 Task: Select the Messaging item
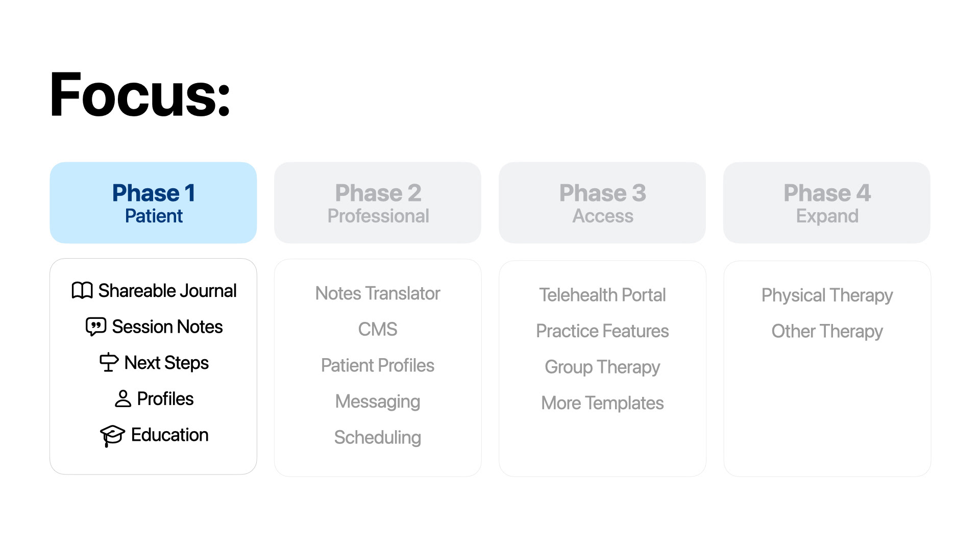pos(378,402)
